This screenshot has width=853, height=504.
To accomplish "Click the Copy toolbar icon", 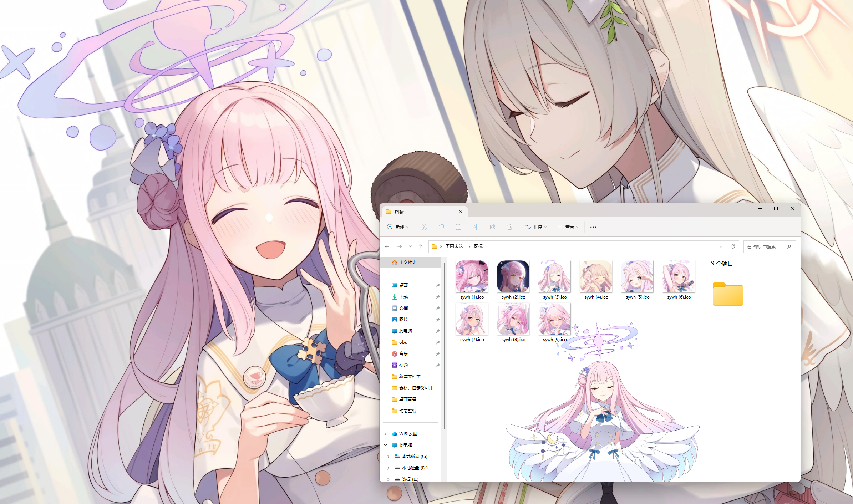I will (441, 227).
